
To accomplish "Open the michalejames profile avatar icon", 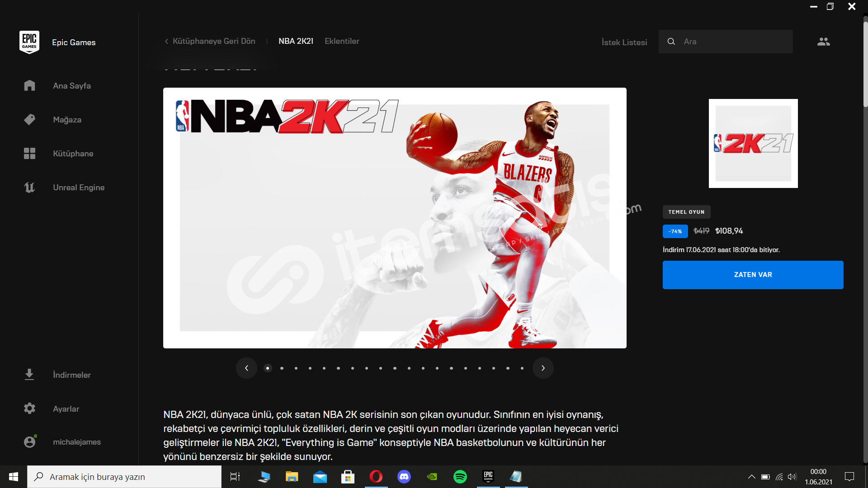I will [30, 441].
